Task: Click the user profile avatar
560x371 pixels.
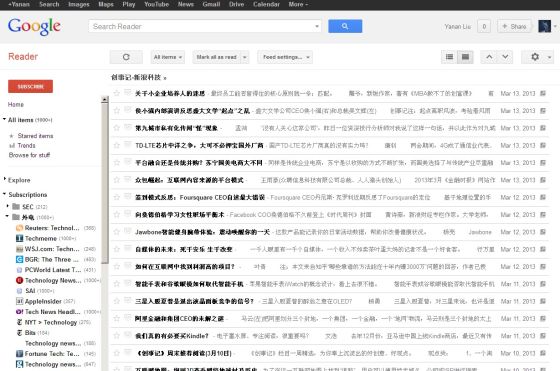Action: [x=544, y=26]
